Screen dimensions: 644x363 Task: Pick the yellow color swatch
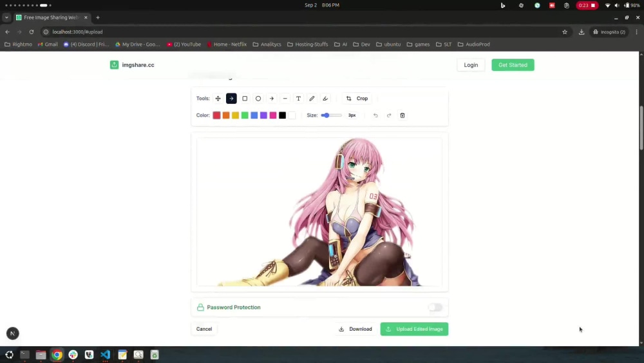coord(235,115)
